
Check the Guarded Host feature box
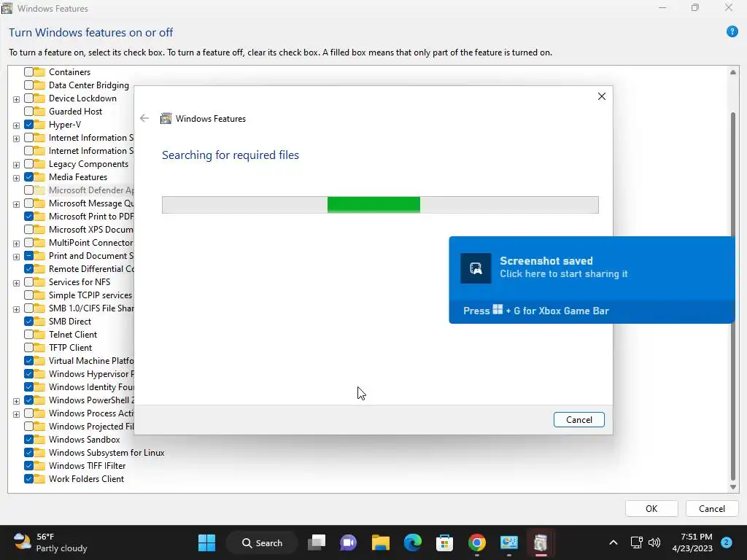click(x=28, y=112)
